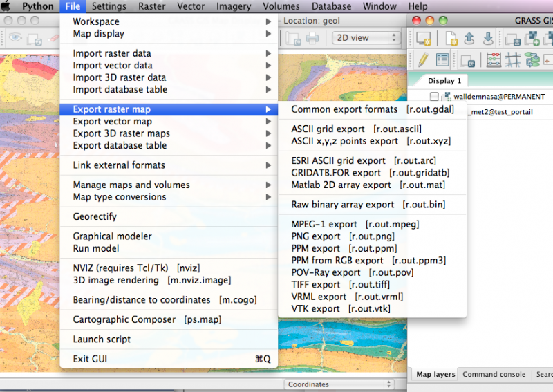Open the Raster menu in menu bar
This screenshot has height=392, width=553.
pos(151,6)
